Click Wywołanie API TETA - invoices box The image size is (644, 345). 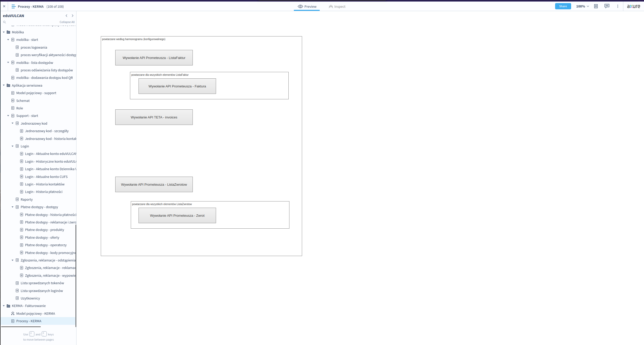[x=154, y=117]
